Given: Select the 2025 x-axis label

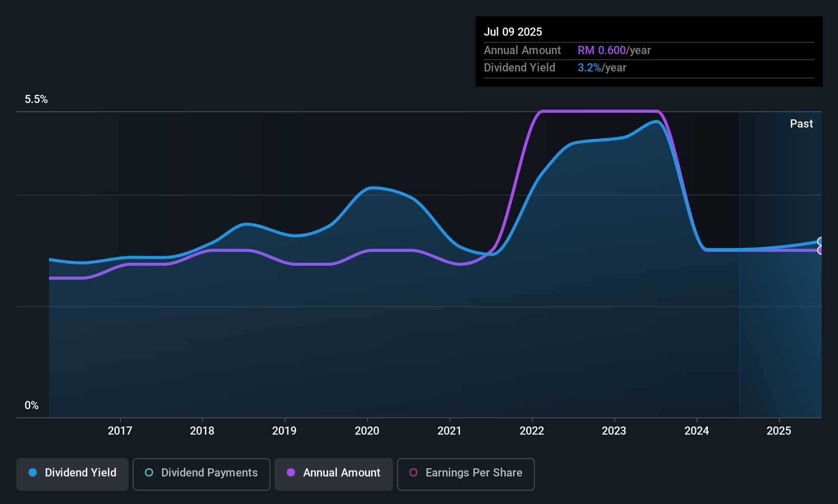Looking at the screenshot, I should (x=779, y=431).
